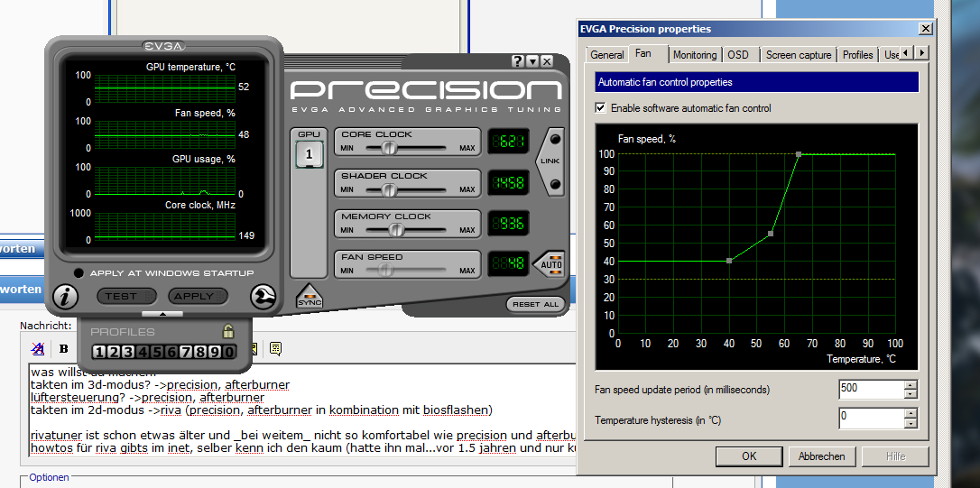Increase fan speed update period stepper
Image resolution: width=980 pixels, height=488 pixels.
click(x=911, y=384)
